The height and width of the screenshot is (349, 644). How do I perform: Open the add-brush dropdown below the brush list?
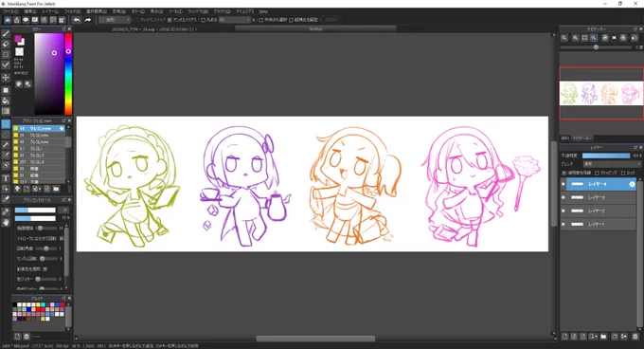[x=37, y=189]
